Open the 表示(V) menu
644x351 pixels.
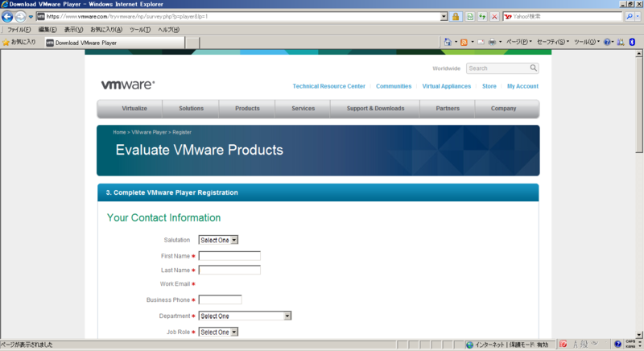(73, 30)
